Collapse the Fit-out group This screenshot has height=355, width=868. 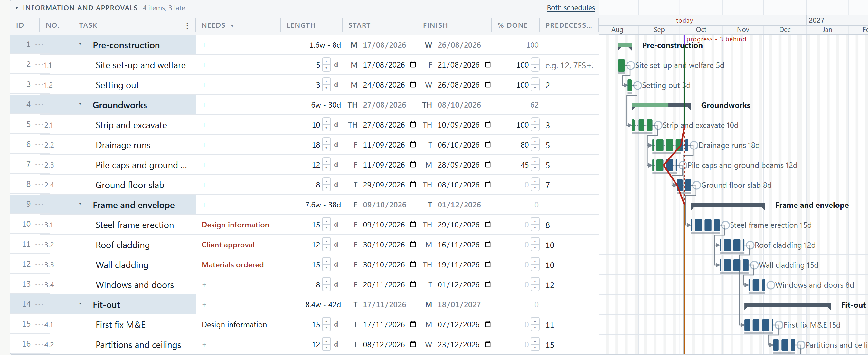(80, 304)
